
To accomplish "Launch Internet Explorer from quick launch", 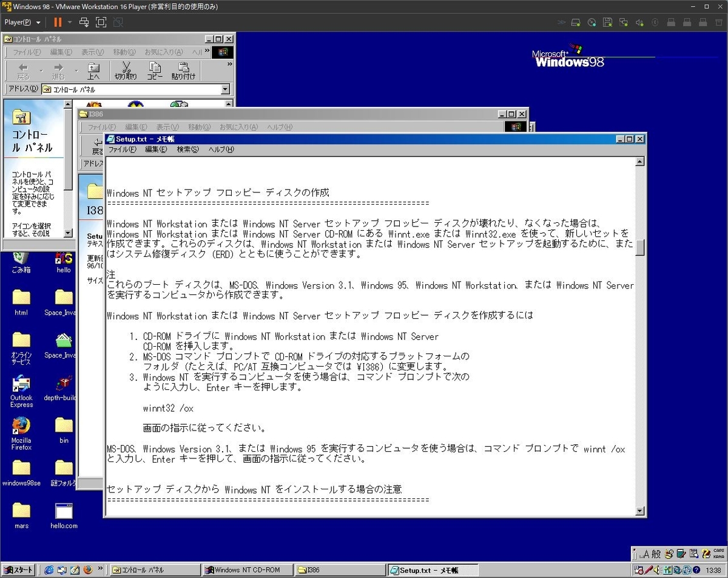I will click(x=49, y=570).
